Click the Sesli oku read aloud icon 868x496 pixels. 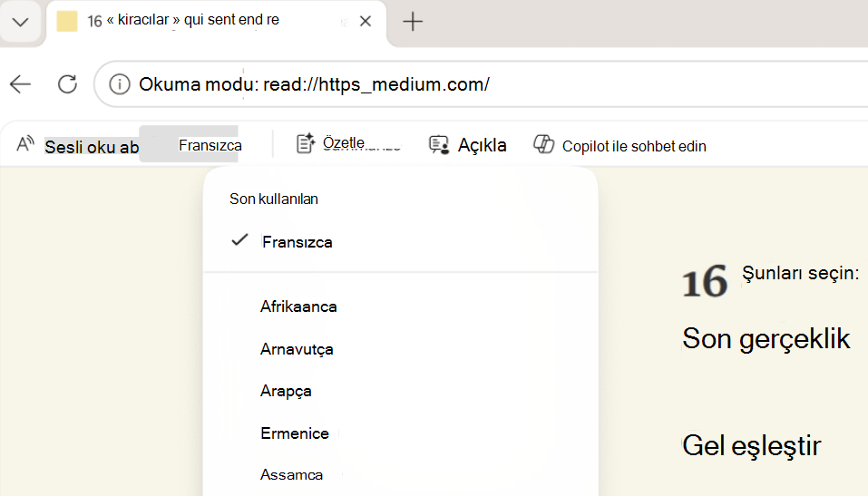pos(25,144)
